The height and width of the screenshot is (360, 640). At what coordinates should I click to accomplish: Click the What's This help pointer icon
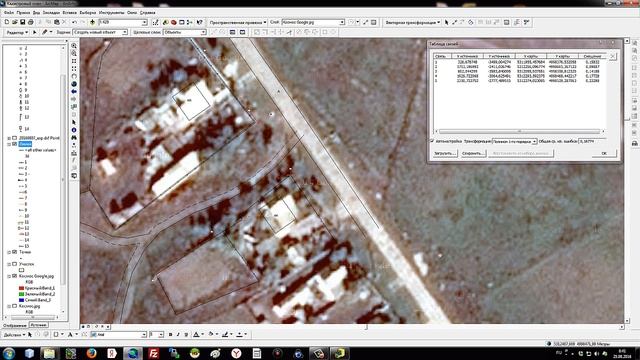(199, 22)
